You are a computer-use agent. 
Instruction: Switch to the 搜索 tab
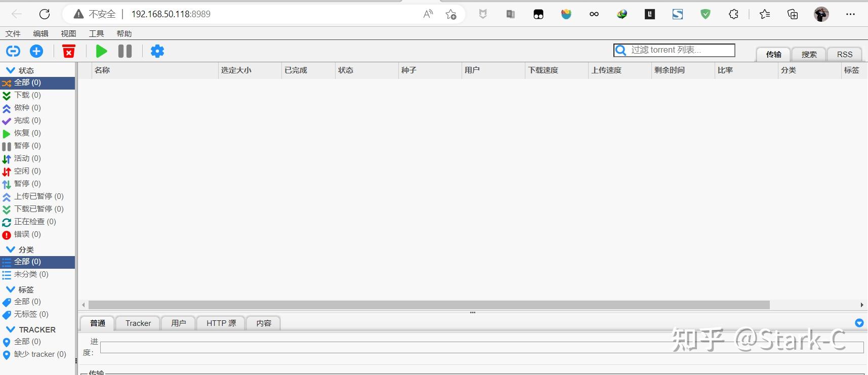[x=809, y=54]
